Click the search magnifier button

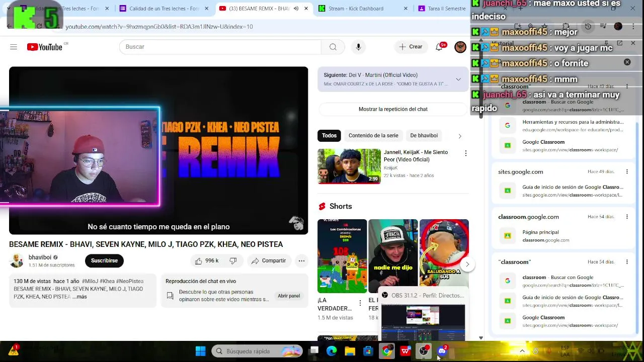click(x=333, y=47)
